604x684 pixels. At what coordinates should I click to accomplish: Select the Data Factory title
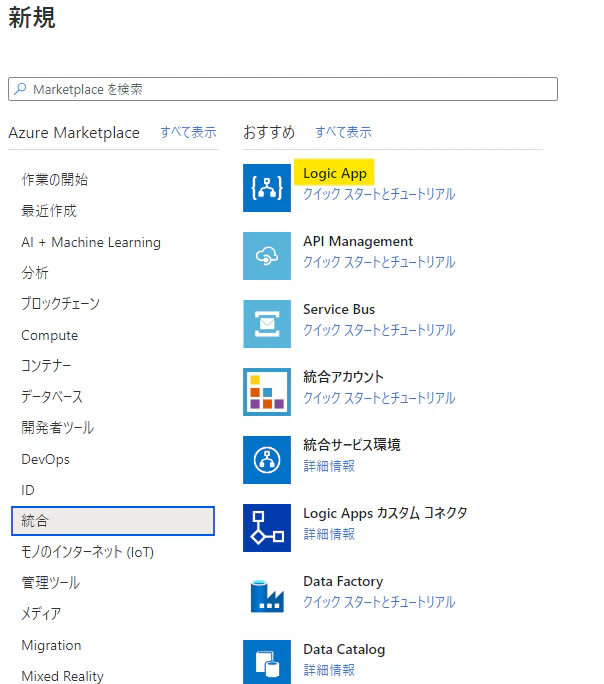pyautogui.click(x=343, y=581)
